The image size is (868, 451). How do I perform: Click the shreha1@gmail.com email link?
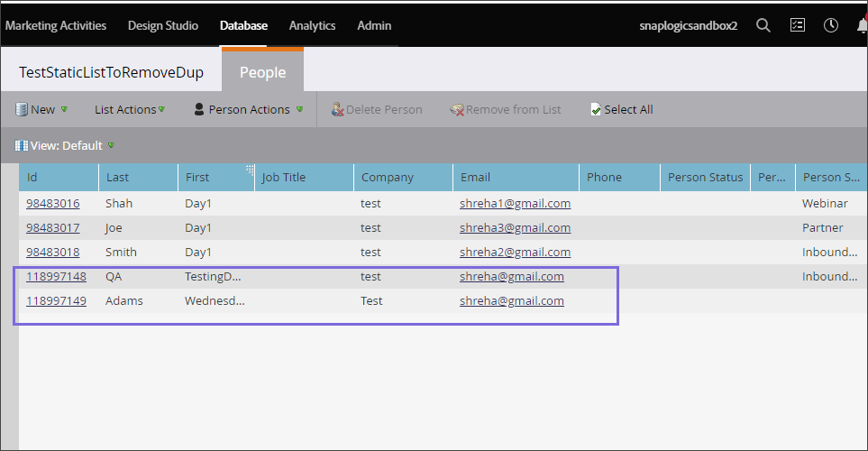coord(515,203)
